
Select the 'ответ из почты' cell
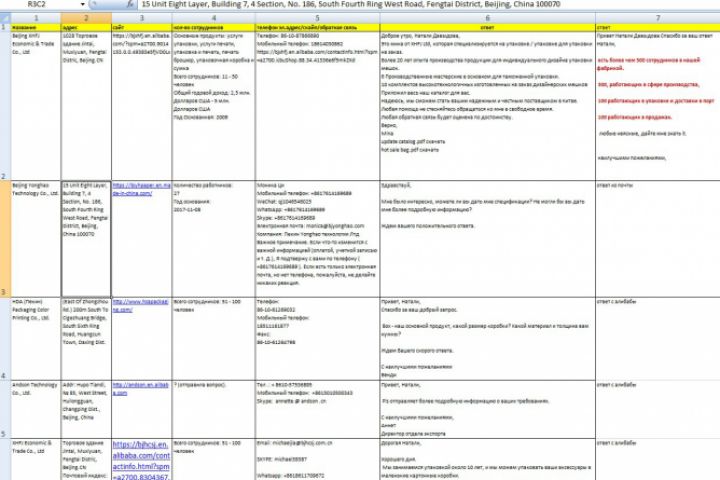click(658, 239)
